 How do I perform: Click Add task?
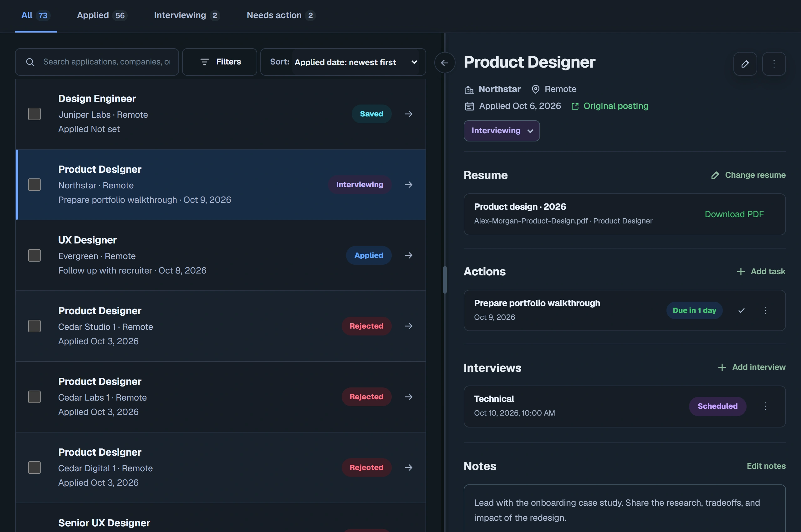tap(761, 271)
